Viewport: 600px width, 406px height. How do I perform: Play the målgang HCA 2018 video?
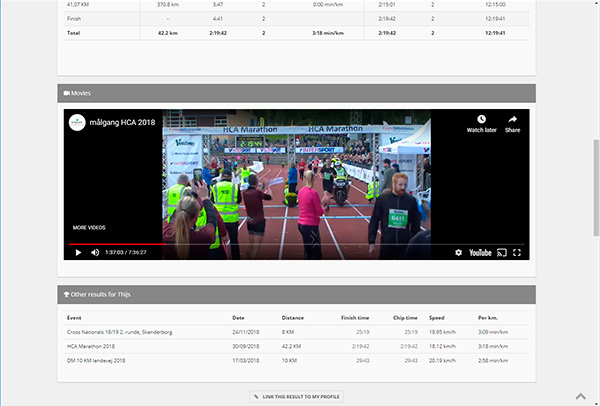point(78,253)
